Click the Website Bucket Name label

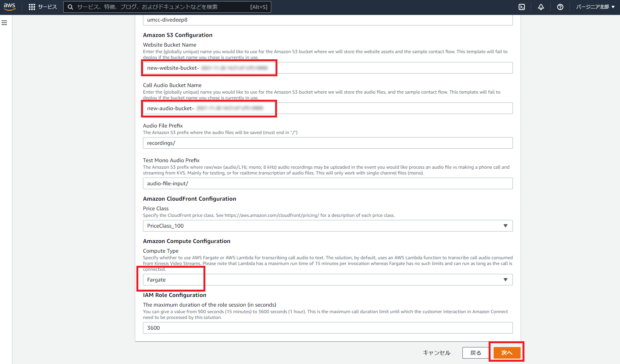170,45
